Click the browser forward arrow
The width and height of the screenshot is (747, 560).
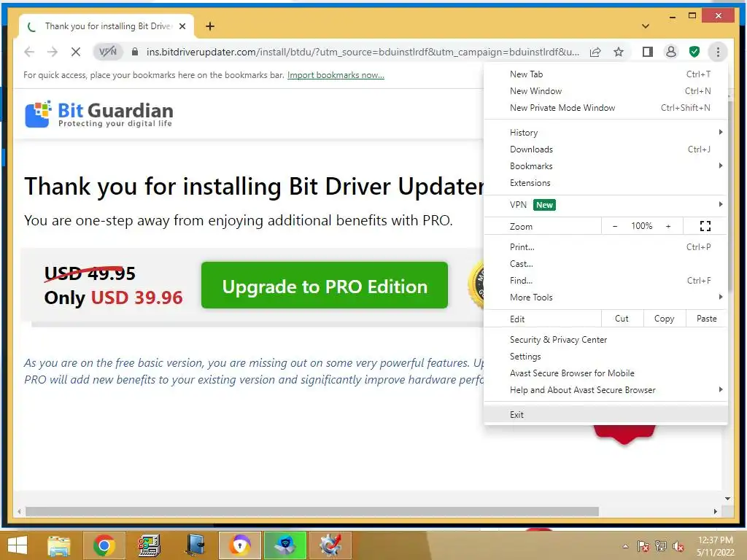click(53, 52)
